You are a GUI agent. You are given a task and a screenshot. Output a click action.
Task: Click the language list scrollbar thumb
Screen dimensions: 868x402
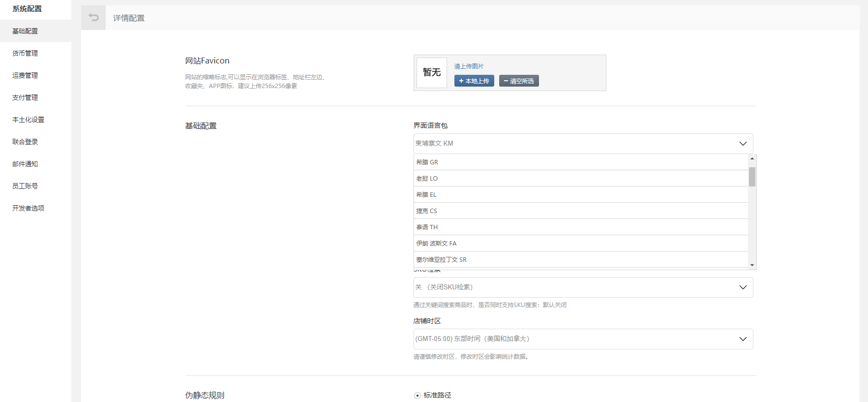click(752, 177)
